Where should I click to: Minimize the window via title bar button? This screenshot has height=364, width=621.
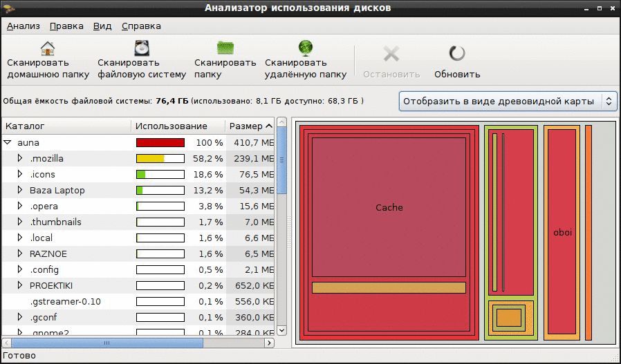pos(587,8)
